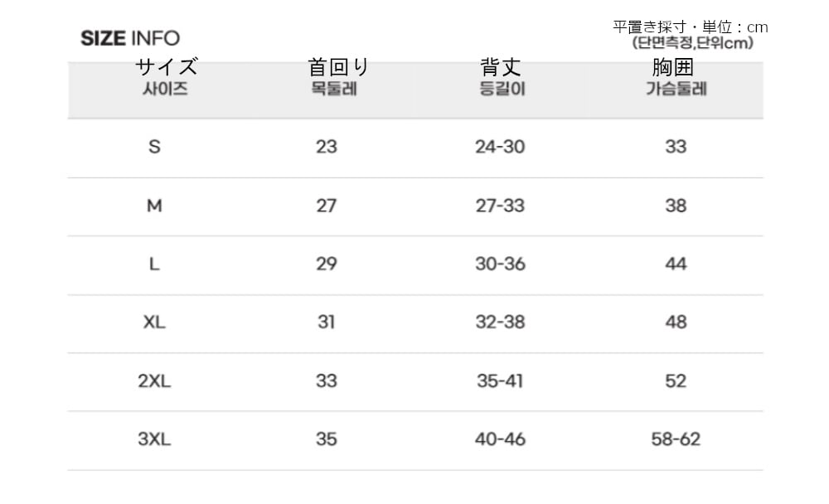Click neck value 23 for size S
Image resolution: width=829 pixels, height=504 pixels.
click(x=327, y=148)
